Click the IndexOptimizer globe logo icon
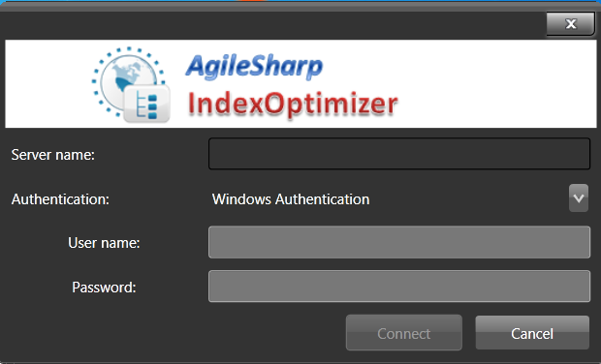The width and height of the screenshot is (601, 364). pyautogui.click(x=131, y=84)
